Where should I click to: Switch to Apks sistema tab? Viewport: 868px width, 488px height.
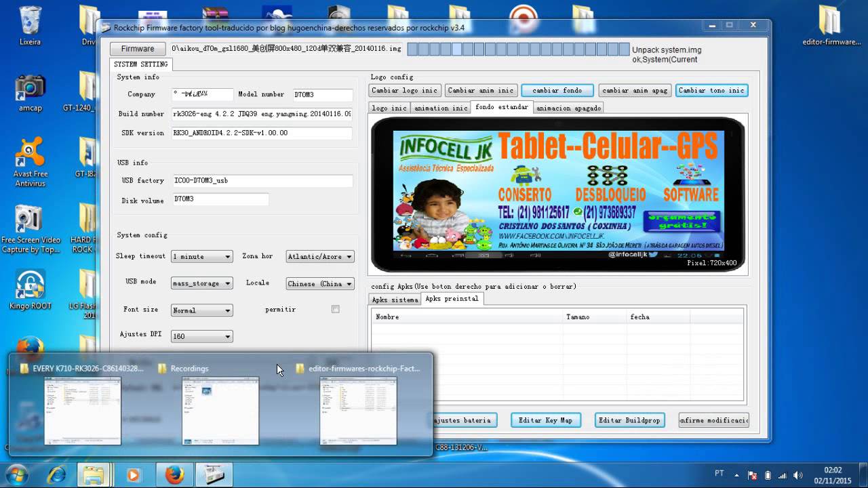395,299
